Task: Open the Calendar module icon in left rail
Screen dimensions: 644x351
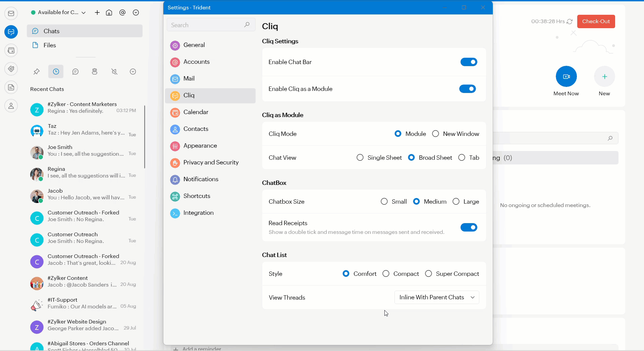Action: point(11,50)
